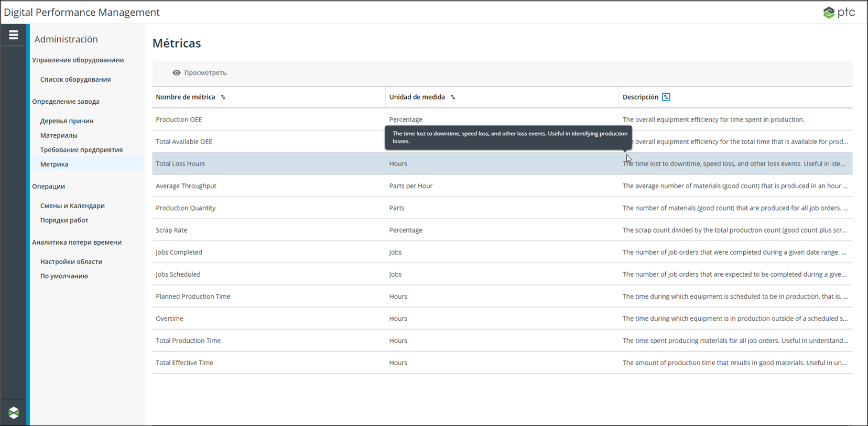Click Jobs unit in Jobs Completed row
Viewport: 868px width, 426px height.
pyautogui.click(x=395, y=252)
